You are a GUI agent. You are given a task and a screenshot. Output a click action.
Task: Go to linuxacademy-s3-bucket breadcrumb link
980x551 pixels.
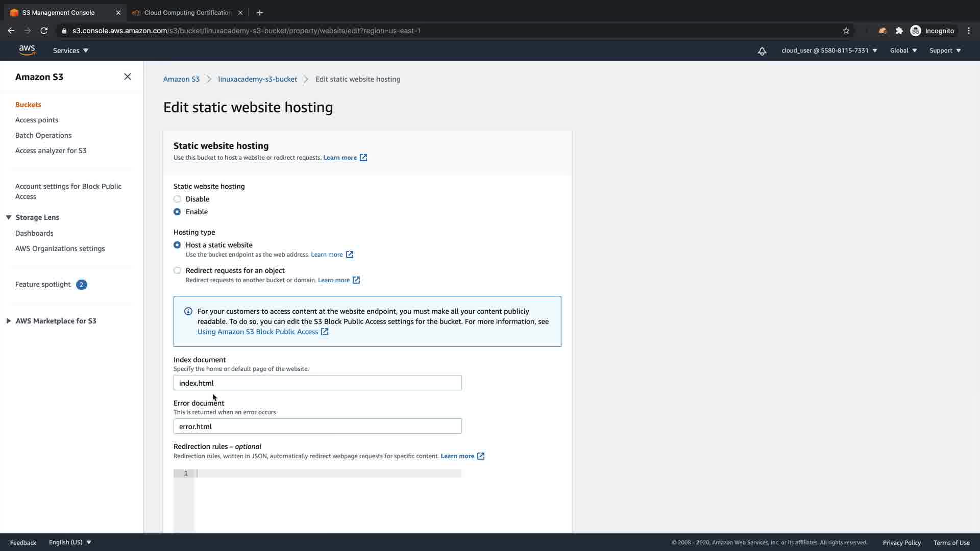point(257,79)
